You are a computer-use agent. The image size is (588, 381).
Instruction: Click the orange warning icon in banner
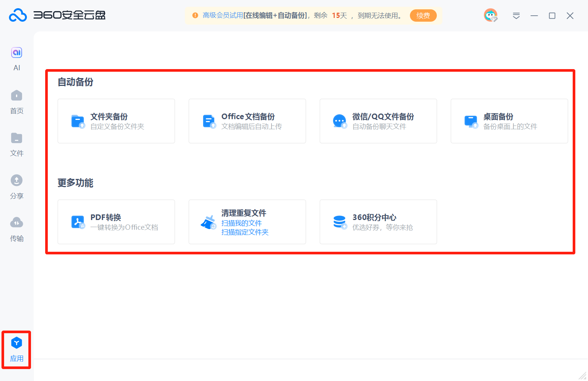[x=195, y=15]
